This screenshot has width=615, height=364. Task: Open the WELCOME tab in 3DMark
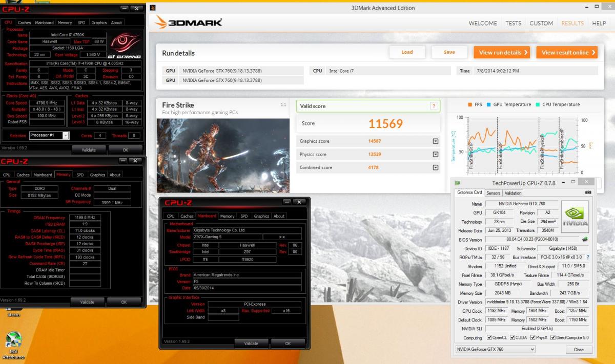483,23
